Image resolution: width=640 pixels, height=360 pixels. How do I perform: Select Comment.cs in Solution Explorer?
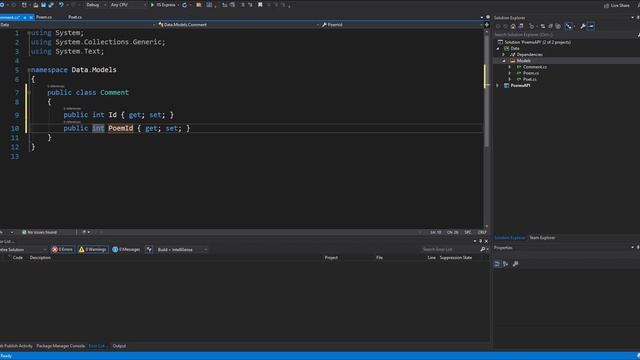coord(535,67)
